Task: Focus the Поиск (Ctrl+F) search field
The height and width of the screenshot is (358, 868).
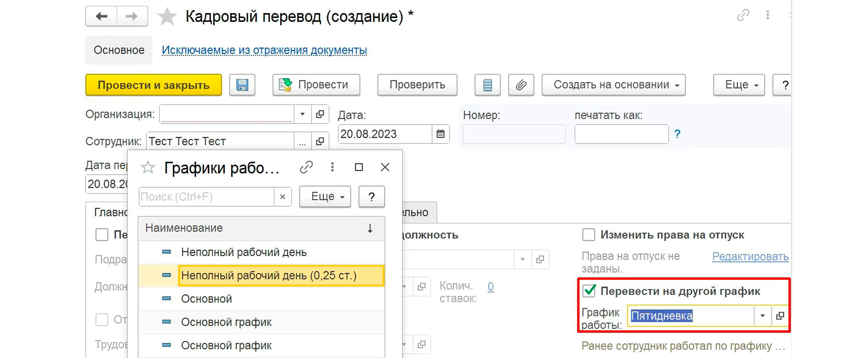Action: click(x=206, y=197)
